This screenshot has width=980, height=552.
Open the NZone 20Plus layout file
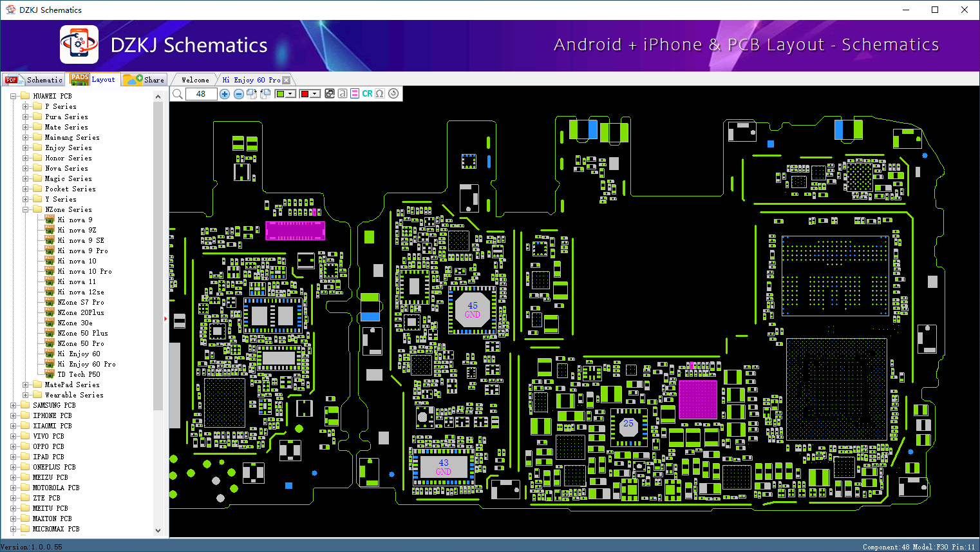80,312
